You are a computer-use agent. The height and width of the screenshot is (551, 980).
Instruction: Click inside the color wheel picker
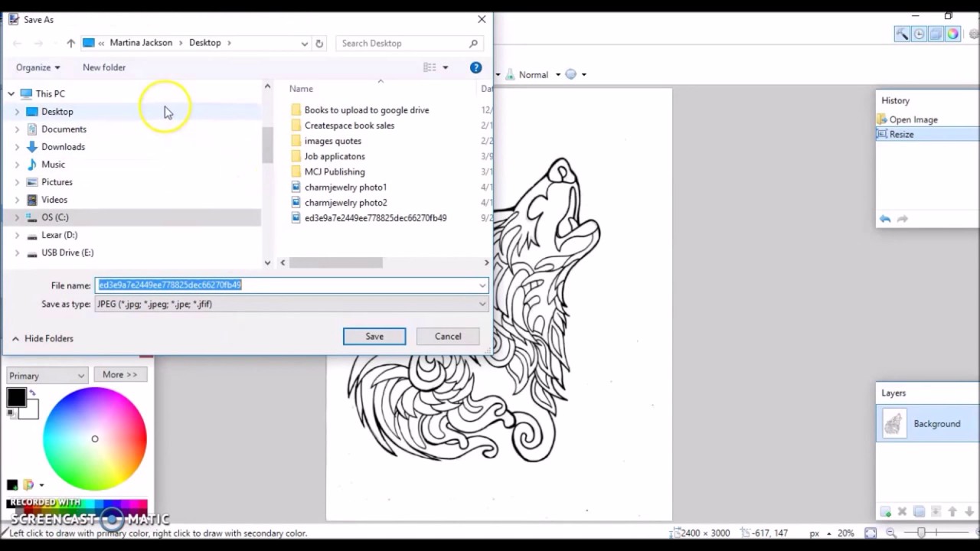(95, 439)
